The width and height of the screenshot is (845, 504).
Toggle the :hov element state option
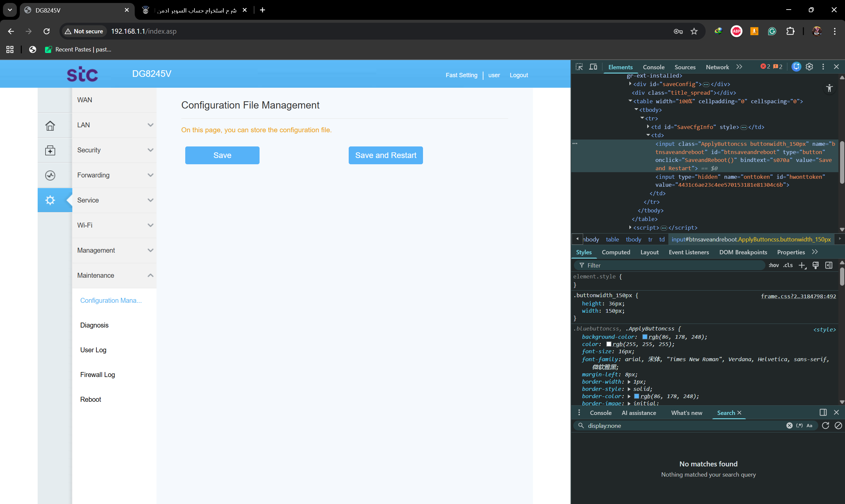point(774,266)
